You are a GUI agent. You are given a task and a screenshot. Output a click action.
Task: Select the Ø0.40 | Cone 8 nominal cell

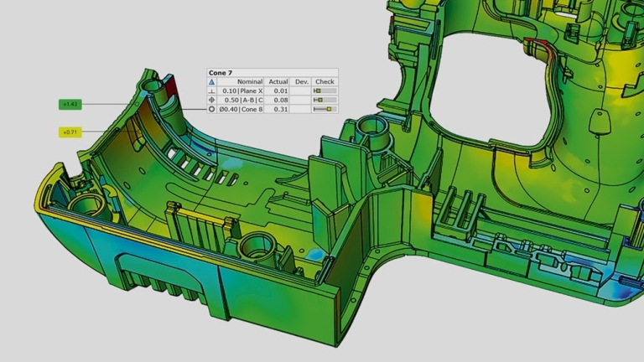point(241,109)
